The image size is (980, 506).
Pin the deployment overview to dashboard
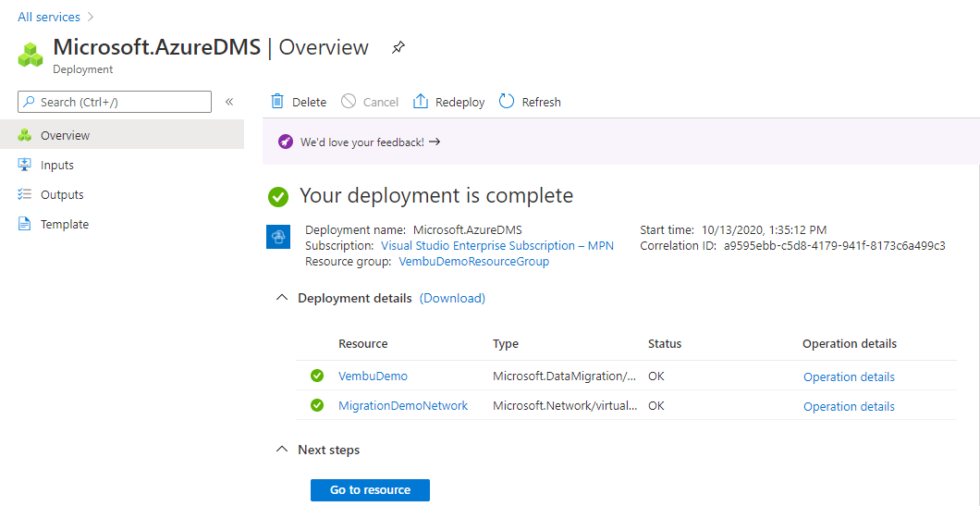click(398, 47)
